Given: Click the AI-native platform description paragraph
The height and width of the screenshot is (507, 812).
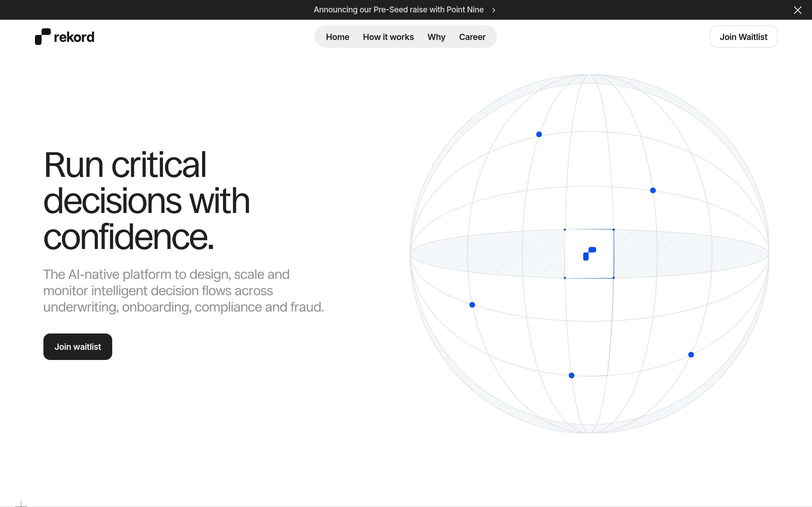Looking at the screenshot, I should (183, 290).
